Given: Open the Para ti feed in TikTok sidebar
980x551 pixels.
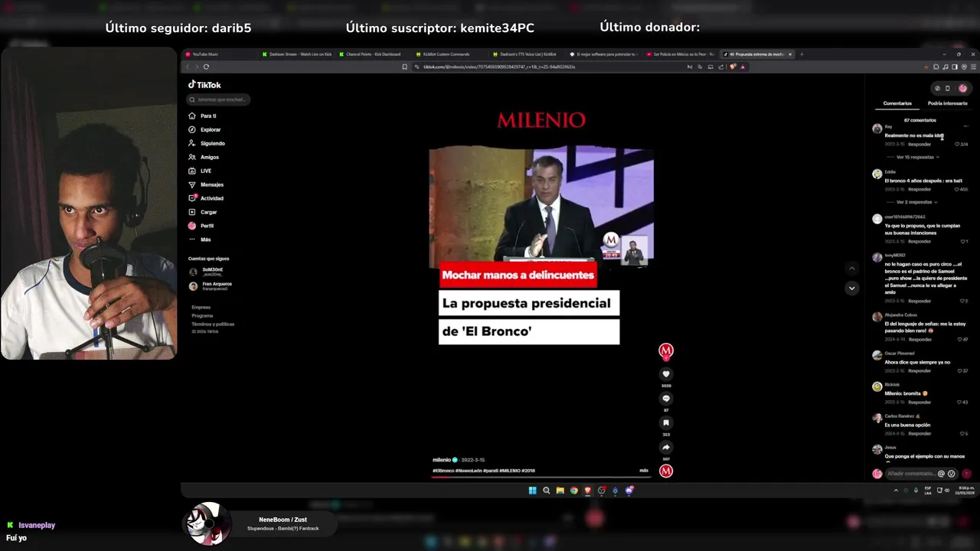Looking at the screenshot, I should pyautogui.click(x=203, y=116).
